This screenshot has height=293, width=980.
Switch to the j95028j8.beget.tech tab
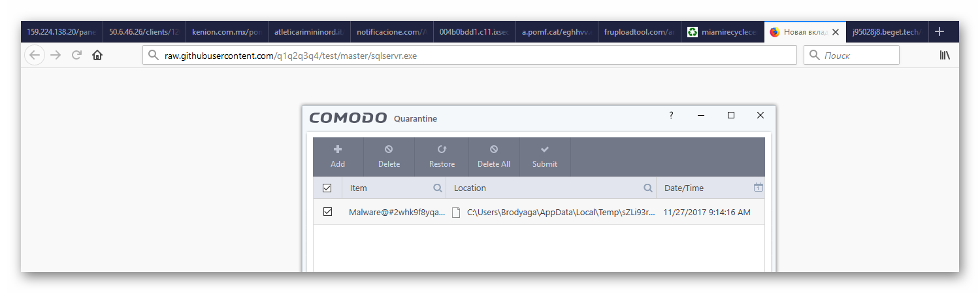(x=886, y=31)
